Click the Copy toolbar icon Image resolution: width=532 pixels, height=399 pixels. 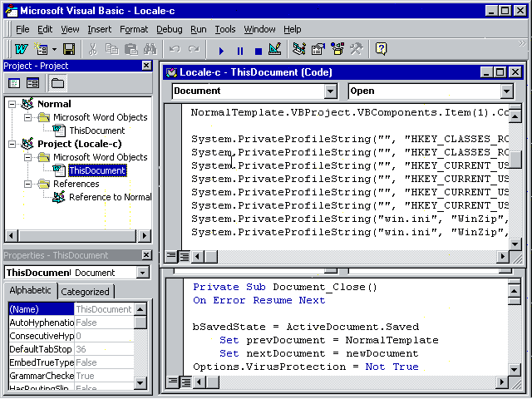click(111, 50)
